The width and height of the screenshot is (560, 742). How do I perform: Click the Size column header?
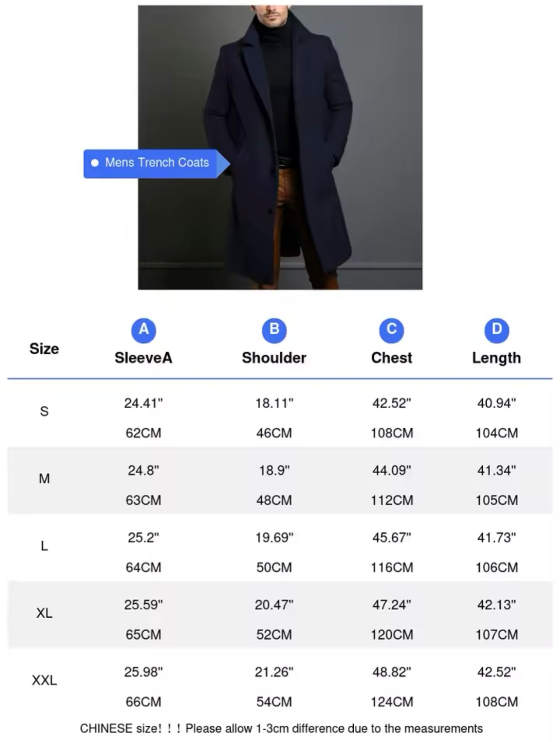(44, 349)
